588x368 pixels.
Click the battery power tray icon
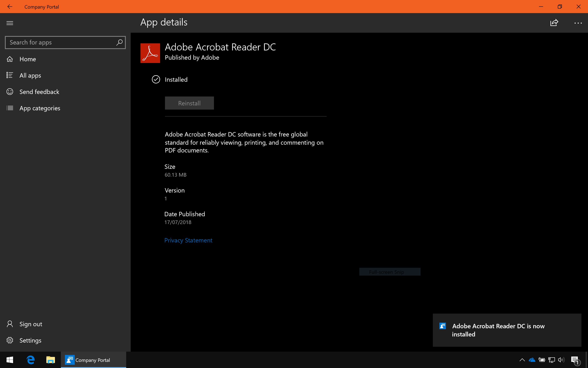pos(542,360)
